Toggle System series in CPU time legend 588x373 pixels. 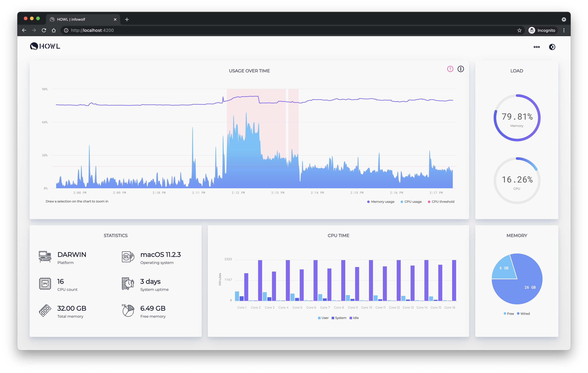pyautogui.click(x=339, y=318)
